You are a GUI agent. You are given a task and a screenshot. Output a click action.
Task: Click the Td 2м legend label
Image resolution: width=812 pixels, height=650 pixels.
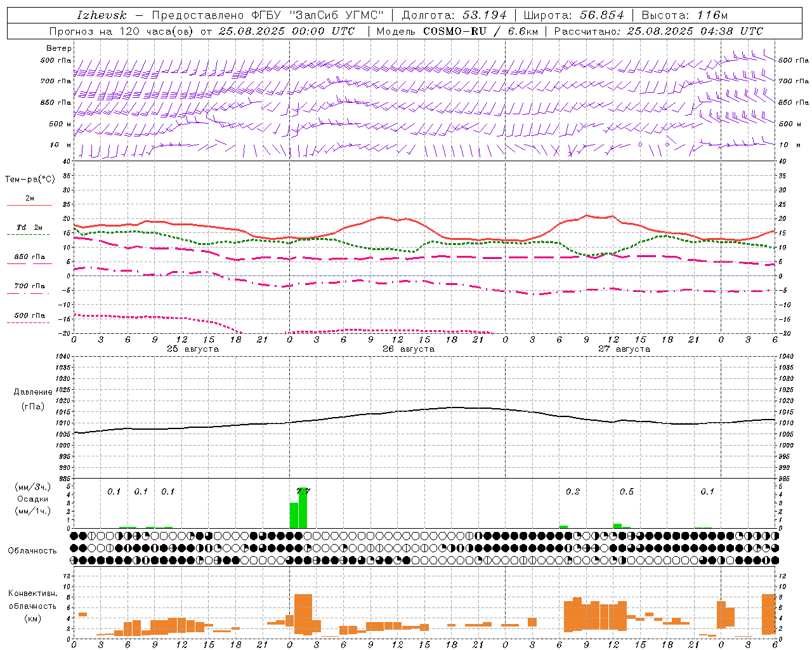pos(30,227)
